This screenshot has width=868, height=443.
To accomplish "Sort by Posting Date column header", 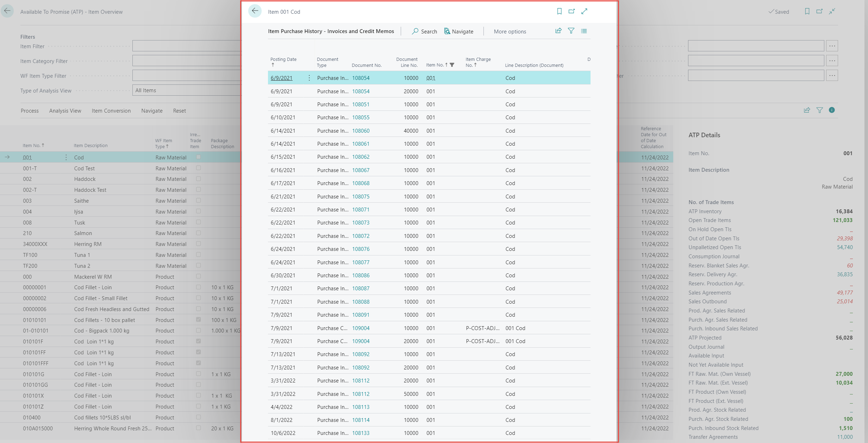I will 283,59.
